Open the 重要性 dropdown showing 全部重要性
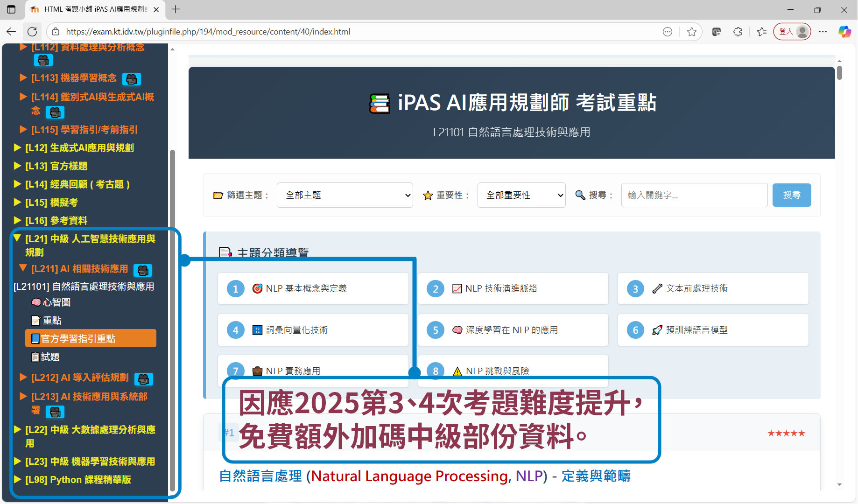This screenshot has width=858, height=504. click(521, 195)
